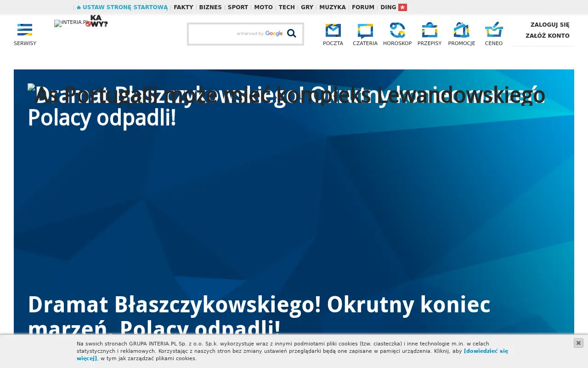Open the MUZYKA section

click(x=333, y=7)
